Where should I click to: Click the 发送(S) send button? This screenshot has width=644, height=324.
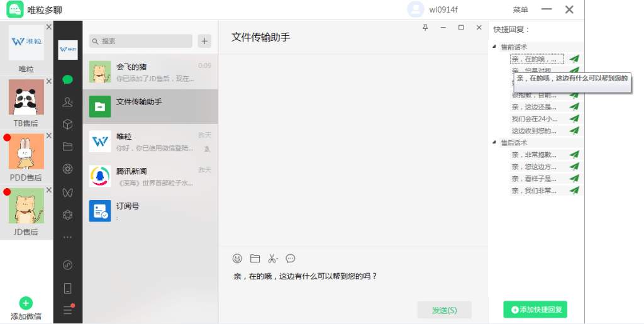click(x=444, y=310)
